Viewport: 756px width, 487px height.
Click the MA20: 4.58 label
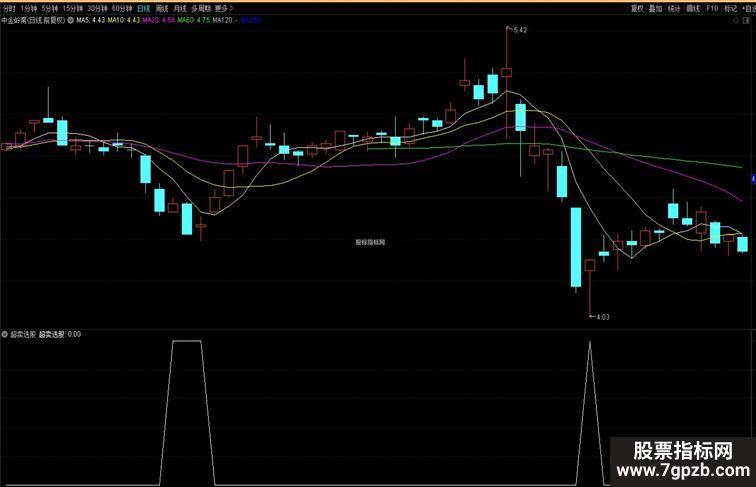(159, 20)
